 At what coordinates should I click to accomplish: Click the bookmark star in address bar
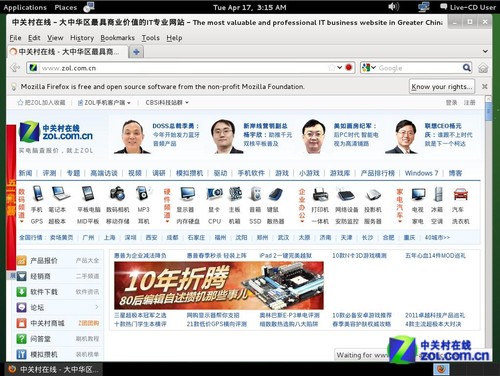[332, 68]
